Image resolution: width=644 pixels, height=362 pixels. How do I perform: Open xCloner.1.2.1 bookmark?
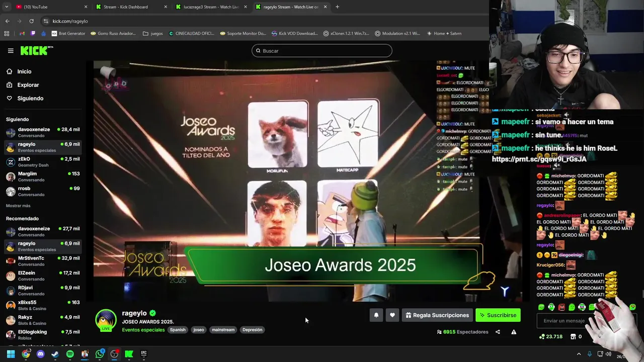pyautogui.click(x=346, y=34)
